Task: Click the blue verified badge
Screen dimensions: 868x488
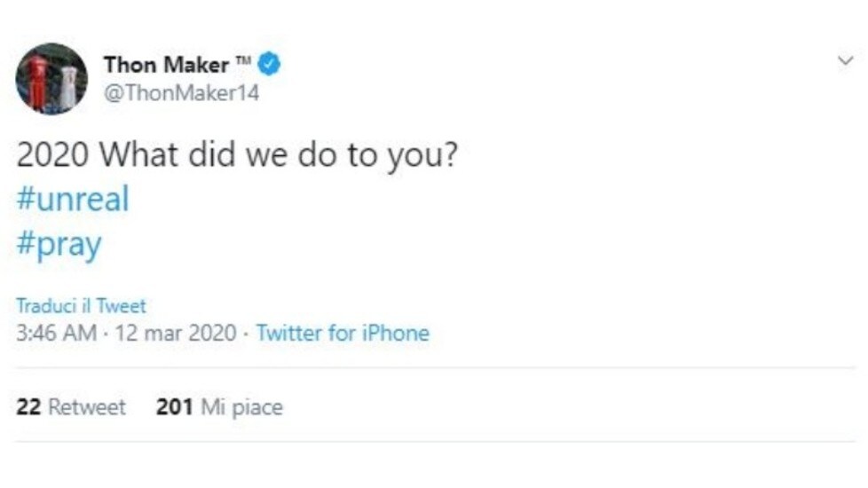Action: click(270, 64)
